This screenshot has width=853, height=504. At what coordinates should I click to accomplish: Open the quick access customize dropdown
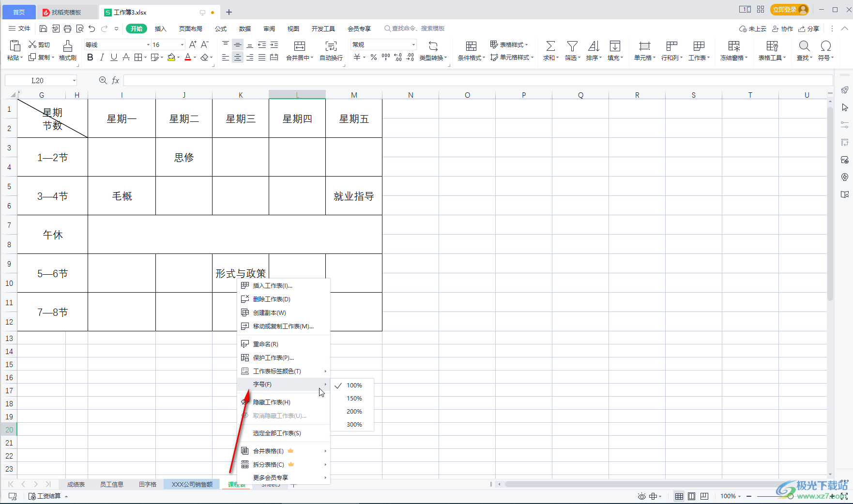116,29
